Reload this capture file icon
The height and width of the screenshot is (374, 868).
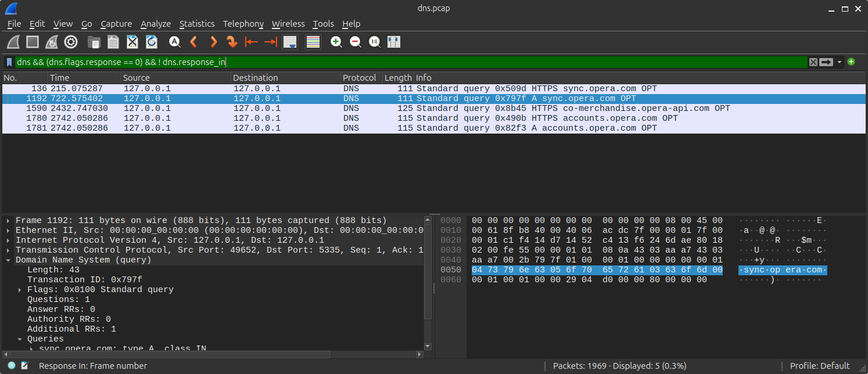[x=152, y=42]
